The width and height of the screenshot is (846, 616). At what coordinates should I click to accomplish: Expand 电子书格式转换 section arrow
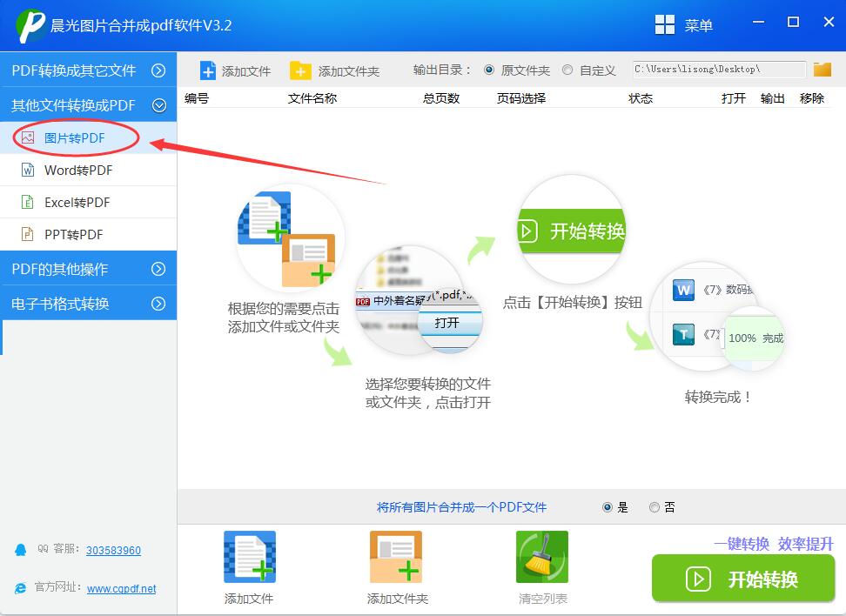click(158, 304)
